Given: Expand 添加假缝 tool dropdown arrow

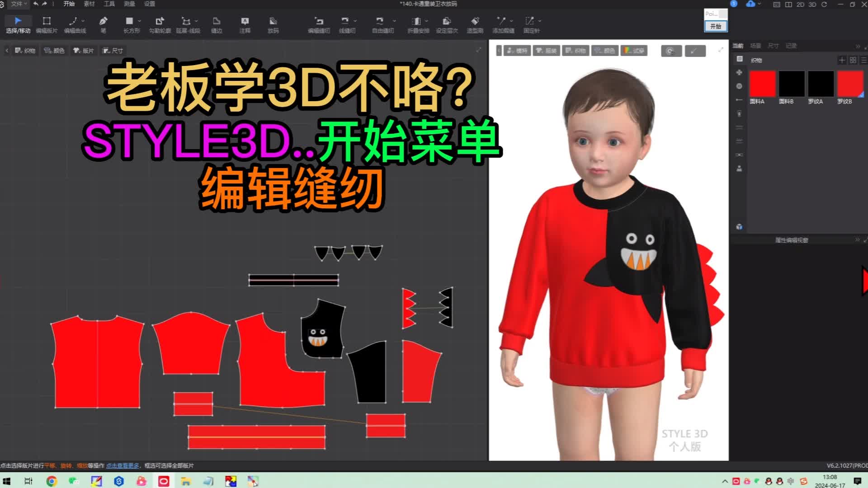Looking at the screenshot, I should click(x=511, y=21).
